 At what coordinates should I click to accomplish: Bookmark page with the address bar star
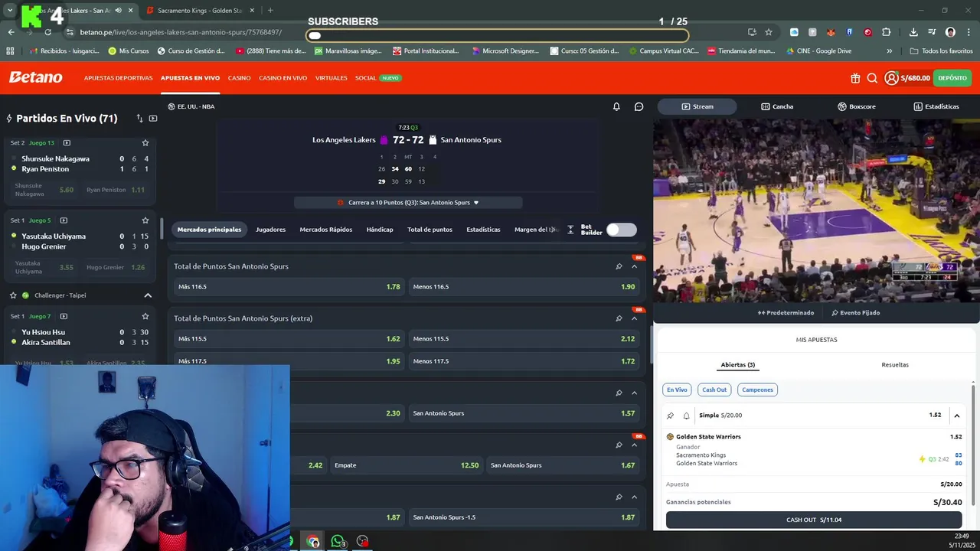point(769,32)
